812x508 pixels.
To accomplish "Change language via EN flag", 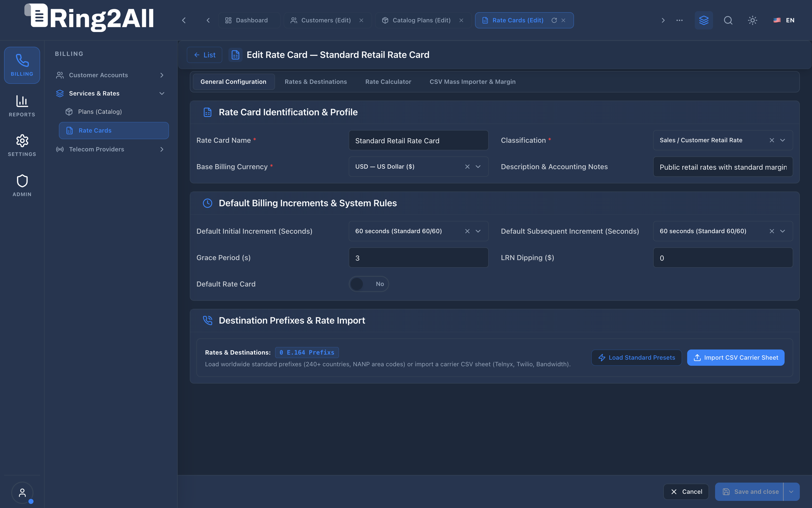I will coord(784,20).
